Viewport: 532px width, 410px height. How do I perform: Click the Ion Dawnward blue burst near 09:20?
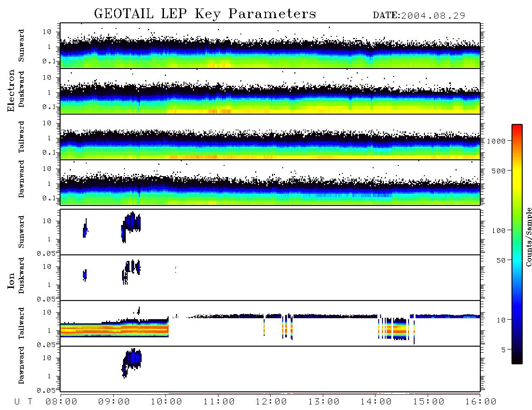132,362
